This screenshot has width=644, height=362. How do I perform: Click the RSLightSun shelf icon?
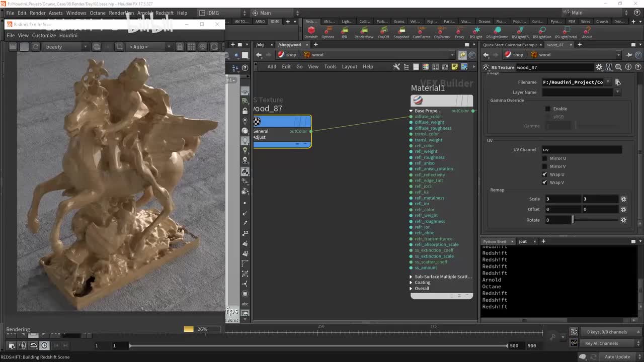pos(542,32)
